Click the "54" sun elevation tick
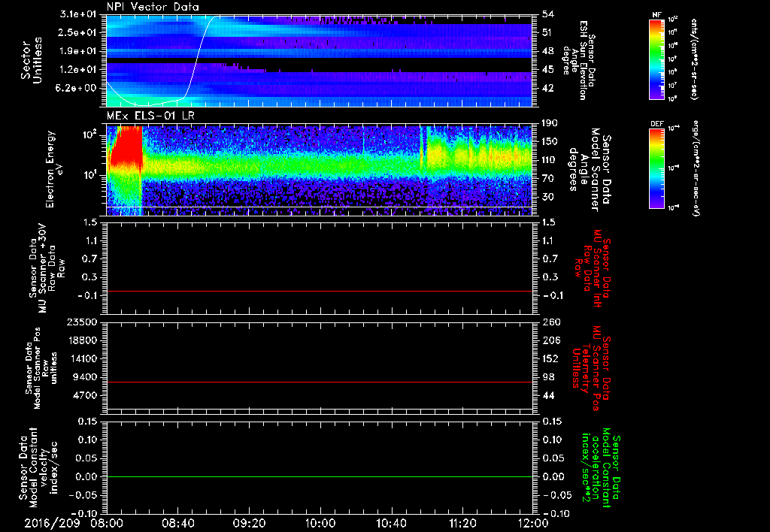 click(x=548, y=14)
